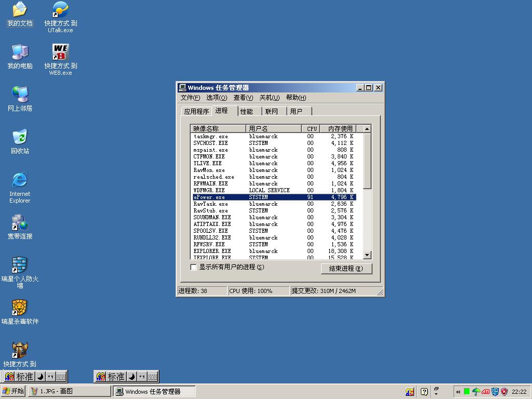Click the Task Manager title bar icon
This screenshot has width=532, height=399.
coord(182,87)
